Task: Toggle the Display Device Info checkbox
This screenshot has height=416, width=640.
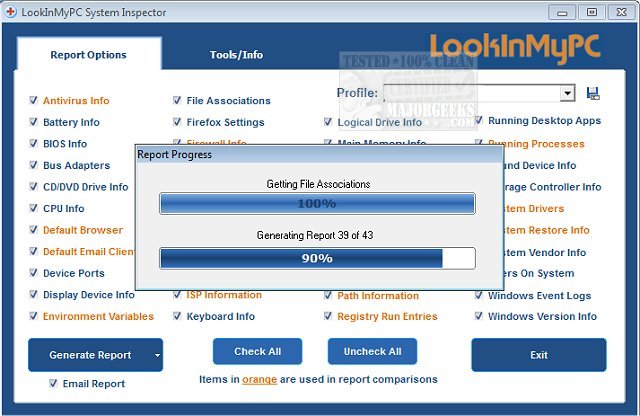Action: pyautogui.click(x=34, y=294)
